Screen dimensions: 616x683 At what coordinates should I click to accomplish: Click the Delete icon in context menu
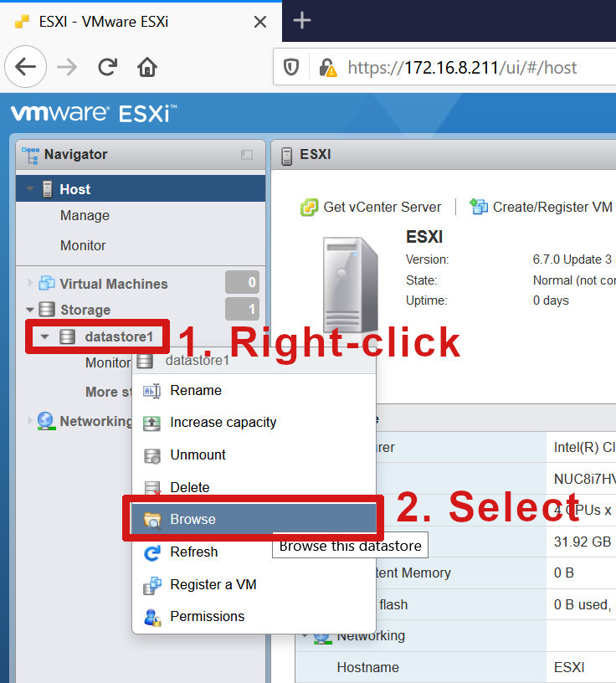152,487
